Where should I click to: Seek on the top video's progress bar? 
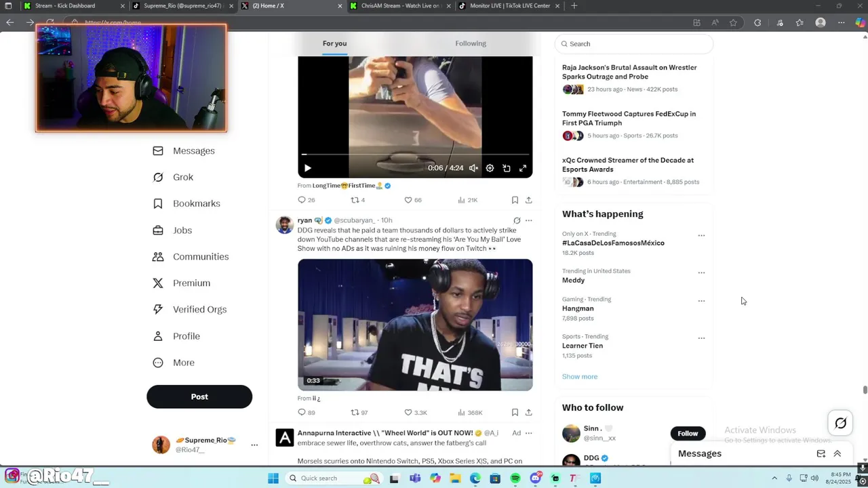point(415,155)
